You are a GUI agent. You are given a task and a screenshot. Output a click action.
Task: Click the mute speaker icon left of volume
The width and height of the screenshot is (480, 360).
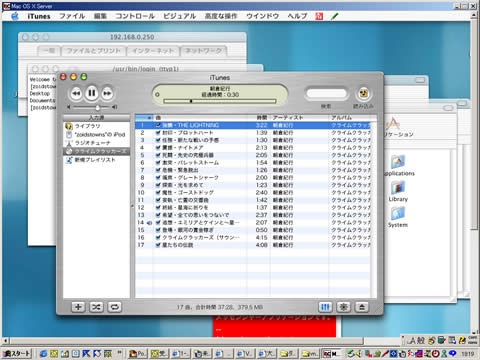click(x=69, y=107)
